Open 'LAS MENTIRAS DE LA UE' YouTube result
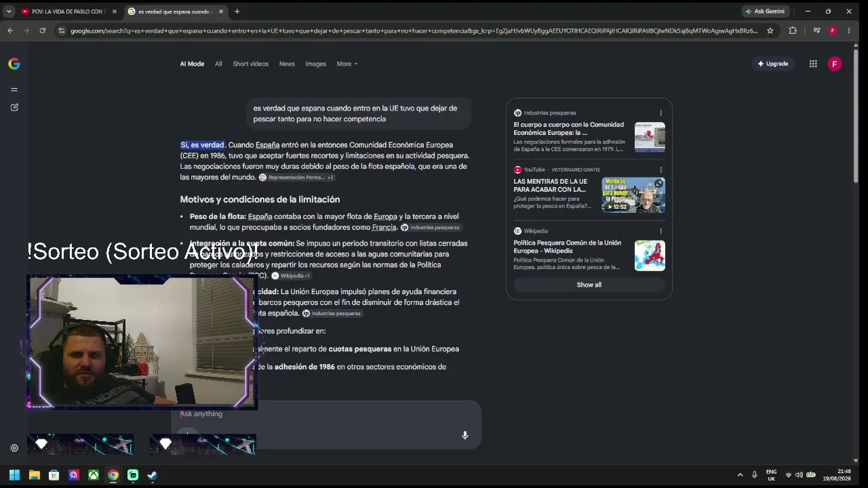 551,186
